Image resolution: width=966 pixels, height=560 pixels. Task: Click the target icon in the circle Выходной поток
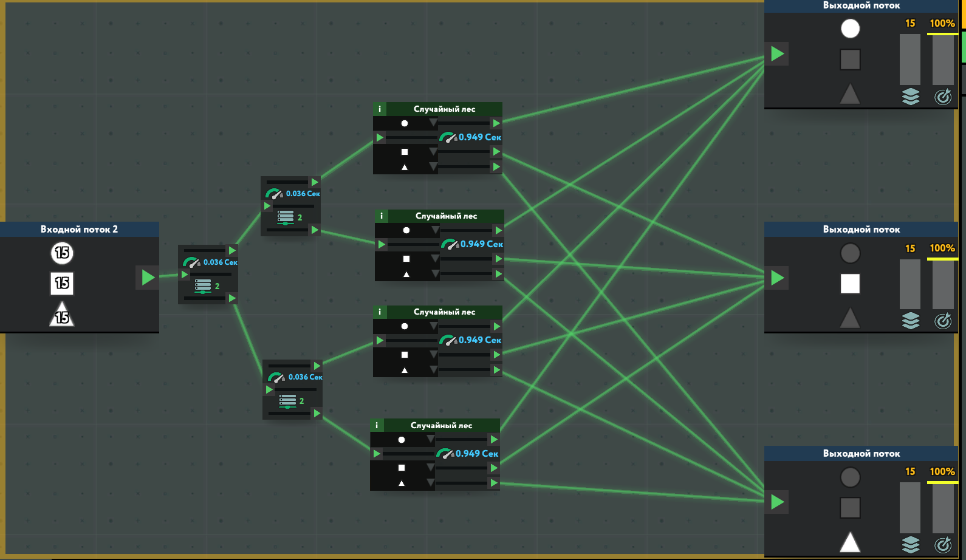[943, 97]
